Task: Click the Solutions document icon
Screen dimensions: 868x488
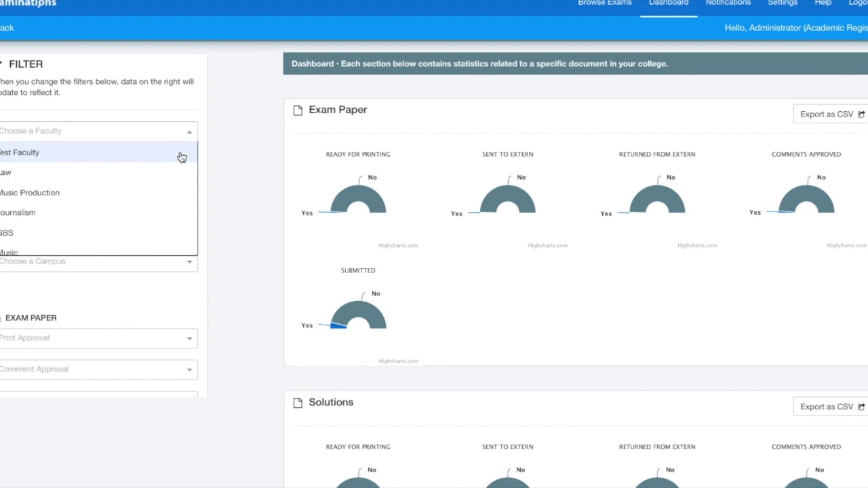Action: 298,403
